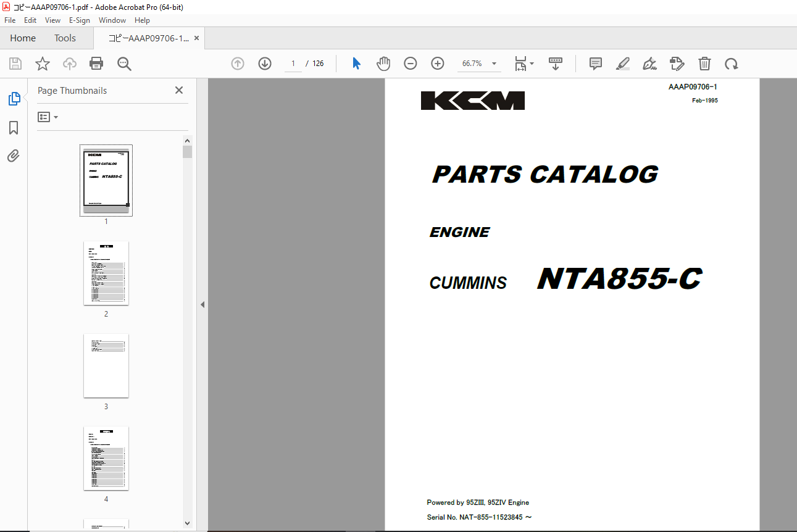Select the page 3 thumbnail

point(106,365)
